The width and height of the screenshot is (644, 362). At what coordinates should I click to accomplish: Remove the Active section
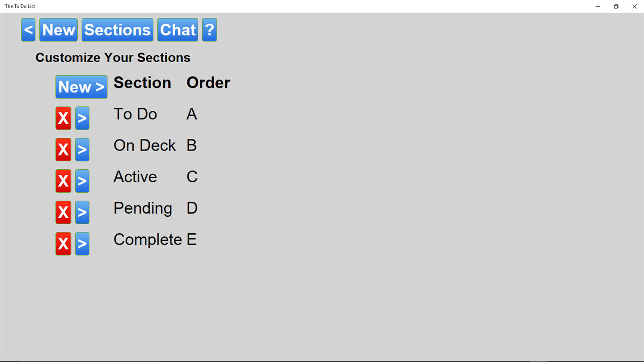coord(64,181)
